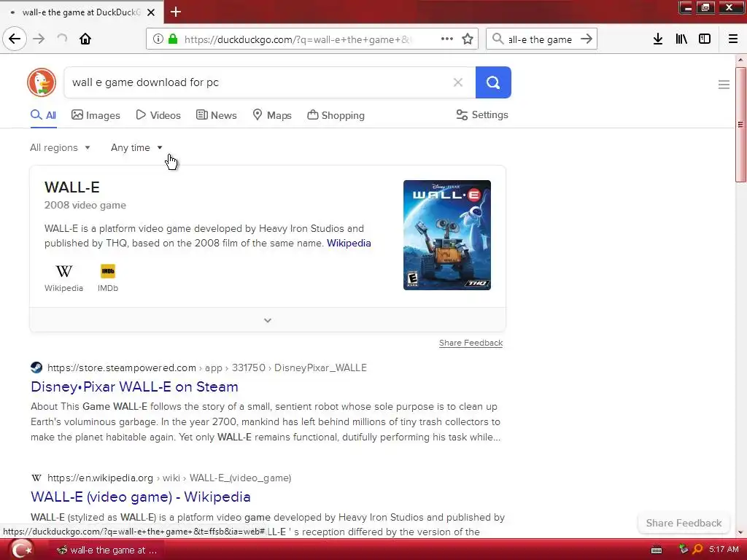Open the tray icon left of the magnifier

(683, 550)
